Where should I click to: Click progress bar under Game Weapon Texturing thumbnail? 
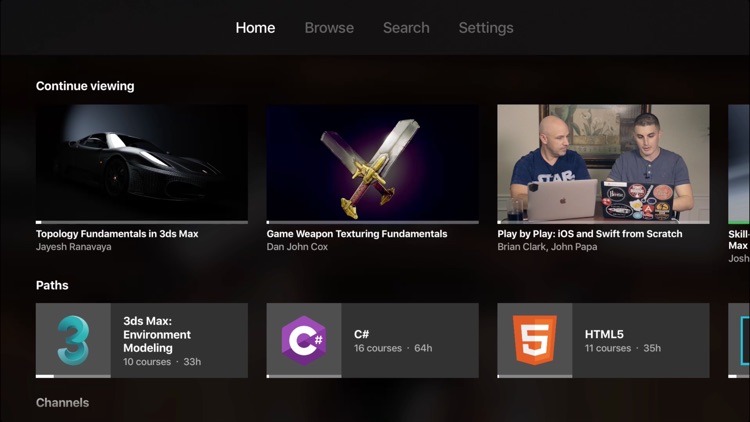tap(373, 222)
